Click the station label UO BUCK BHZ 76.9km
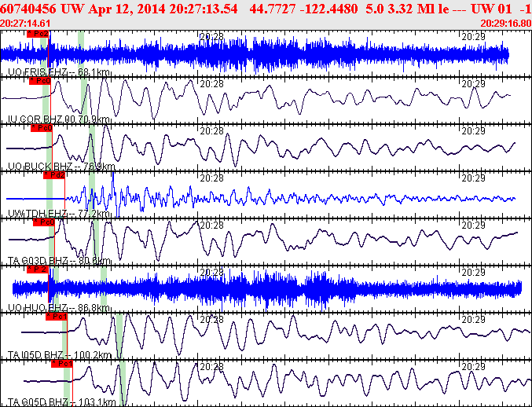The width and height of the screenshot is (532, 407). click(61, 167)
